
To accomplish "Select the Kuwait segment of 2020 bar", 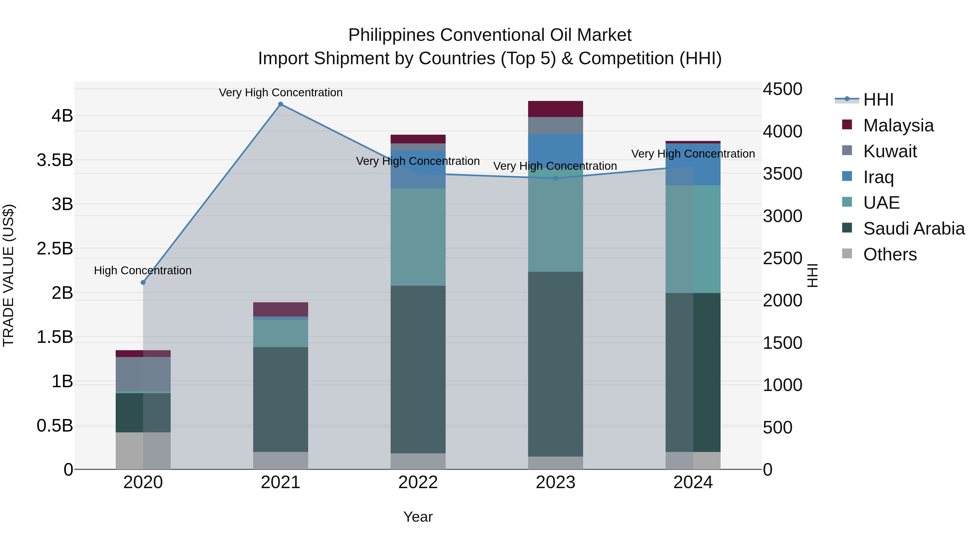I will click(x=143, y=374).
